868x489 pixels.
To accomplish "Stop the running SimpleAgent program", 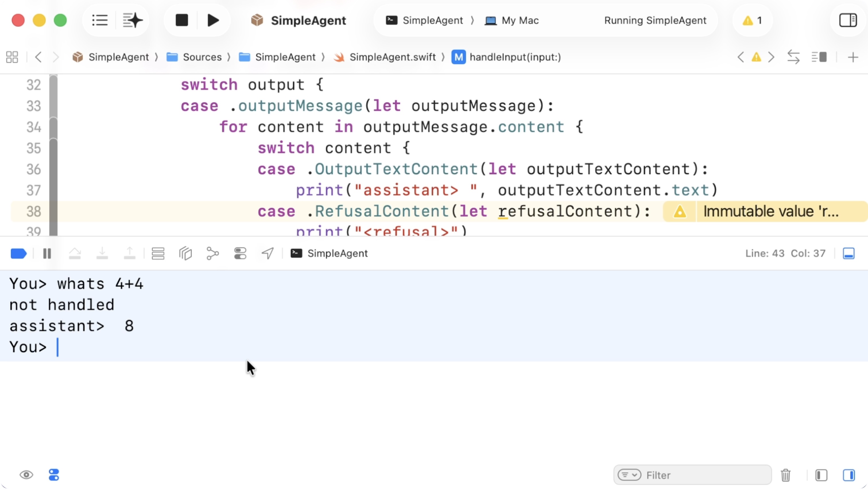I will point(182,20).
